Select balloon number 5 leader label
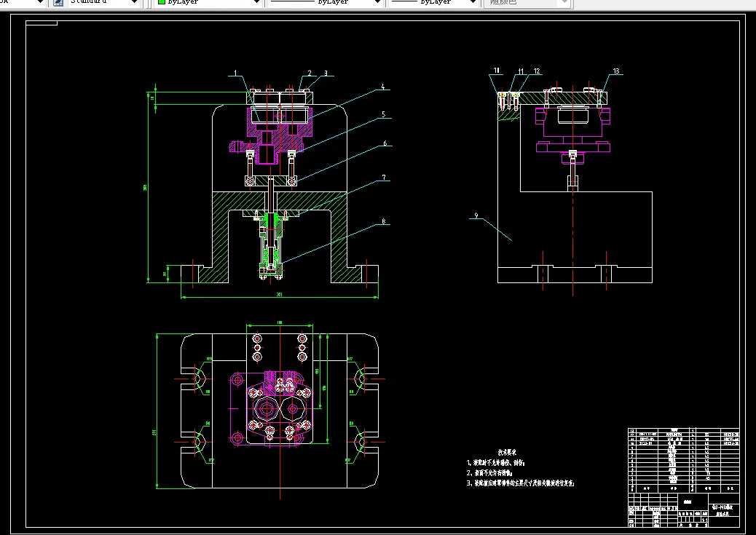This screenshot has height=535, width=756. tap(384, 115)
